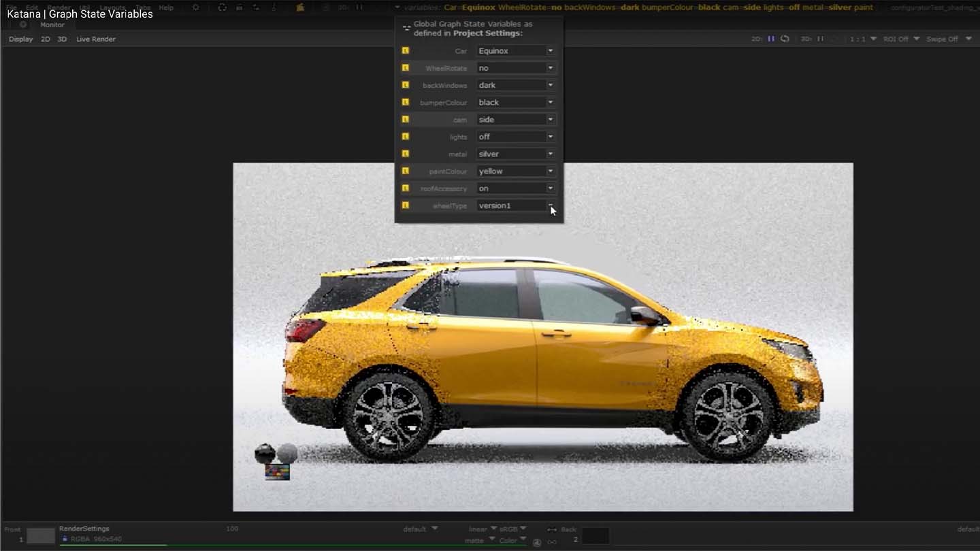Click the yellow L icon beside paintColour

point(405,171)
